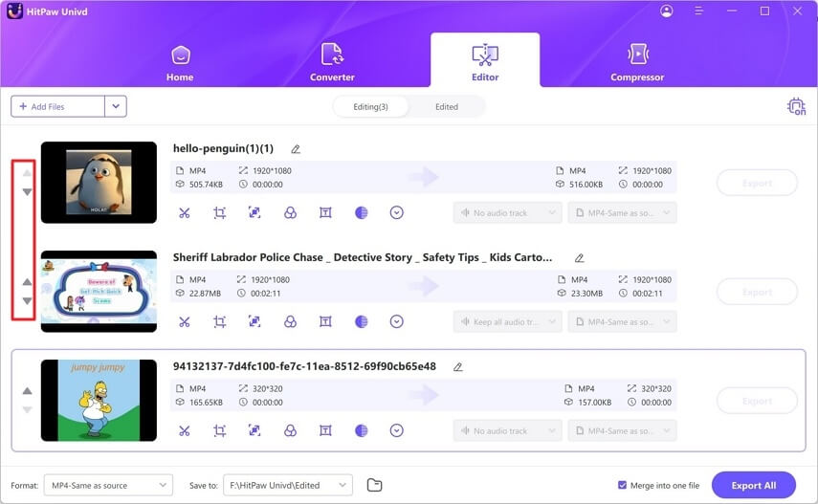
Task: Open audio track dropdown for 94132137 video
Action: (x=508, y=431)
